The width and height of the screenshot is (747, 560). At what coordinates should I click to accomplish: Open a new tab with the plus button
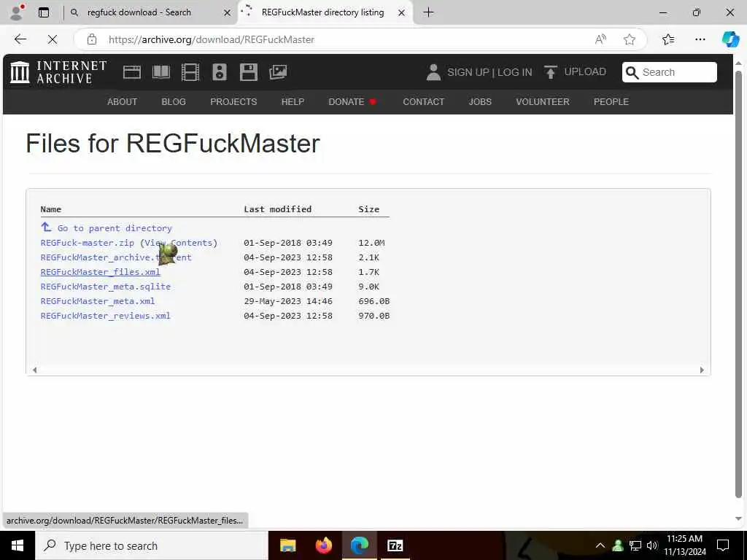coord(428,12)
